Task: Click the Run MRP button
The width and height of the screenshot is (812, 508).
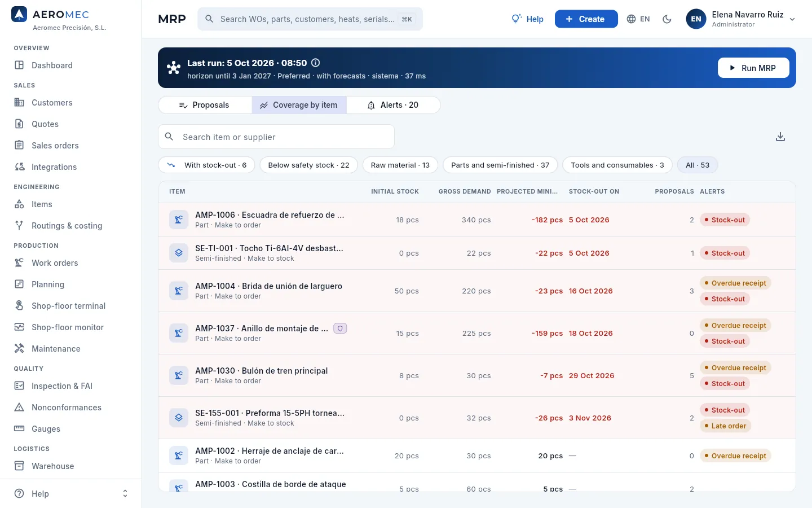Action: [753, 68]
